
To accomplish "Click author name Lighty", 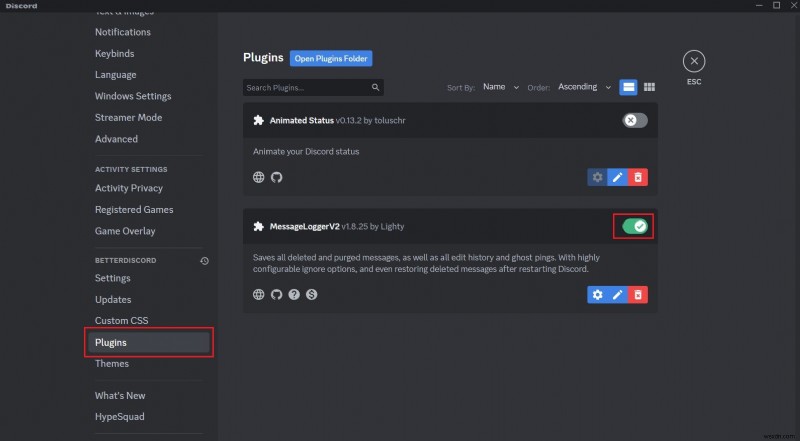I will point(392,226).
